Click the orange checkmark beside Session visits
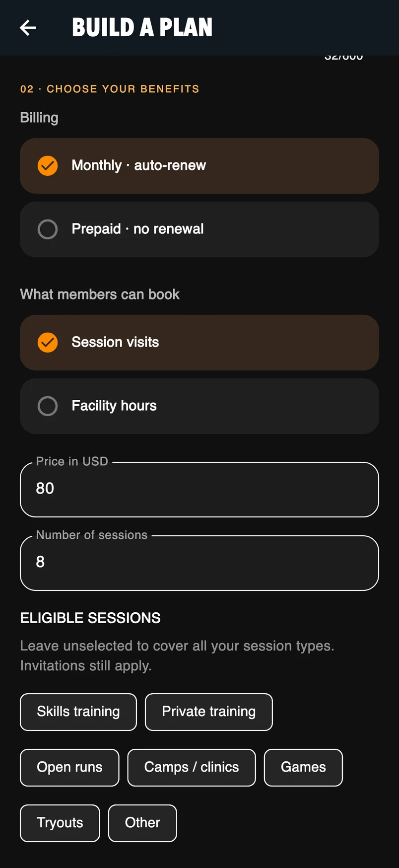 [x=48, y=343]
